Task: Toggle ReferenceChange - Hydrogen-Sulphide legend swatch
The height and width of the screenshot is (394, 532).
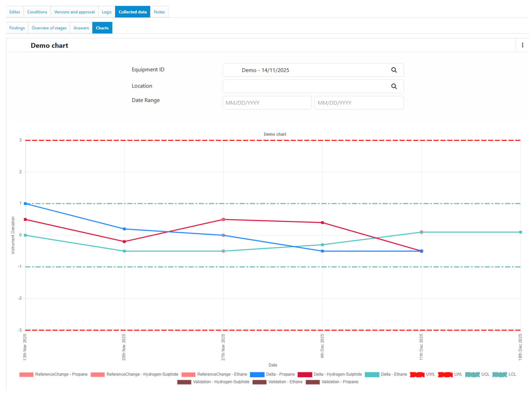Action: coord(97,375)
